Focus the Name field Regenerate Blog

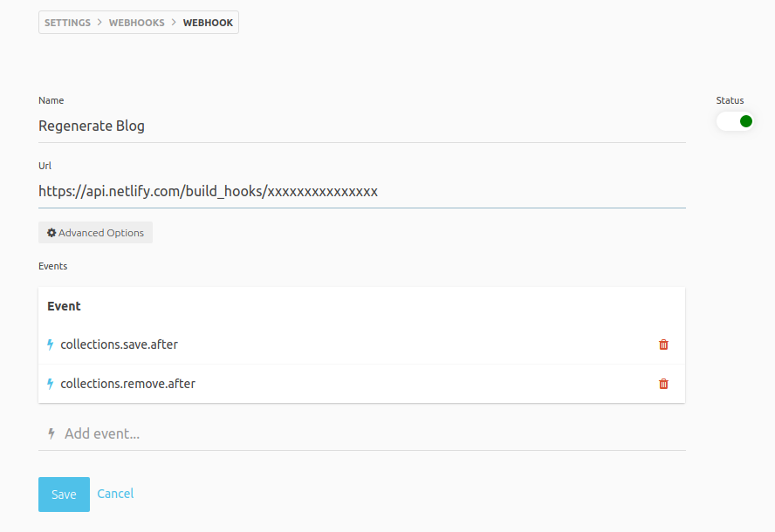tap(362, 126)
